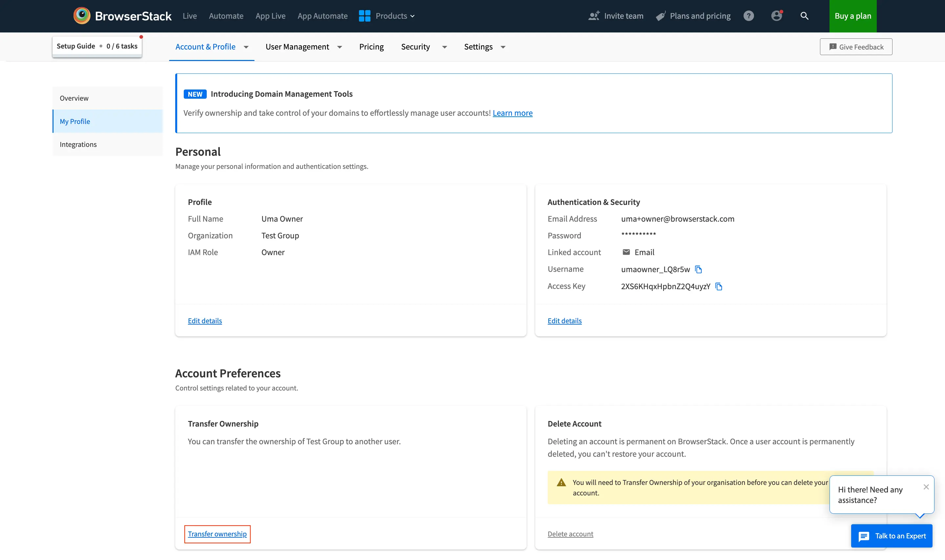Image resolution: width=945 pixels, height=560 pixels.
Task: Click the NEW badge in the banner
Action: tap(195, 94)
